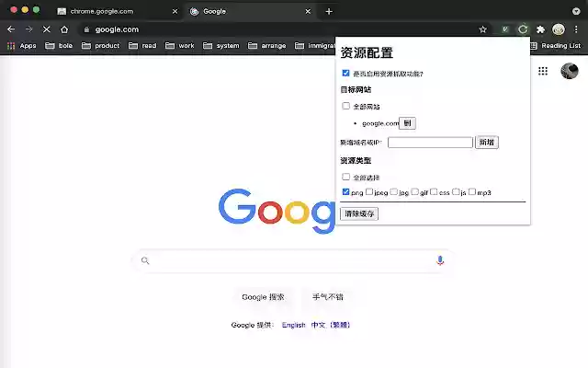The width and height of the screenshot is (588, 368).
Task: Stop page loading with X button
Action: [47, 29]
